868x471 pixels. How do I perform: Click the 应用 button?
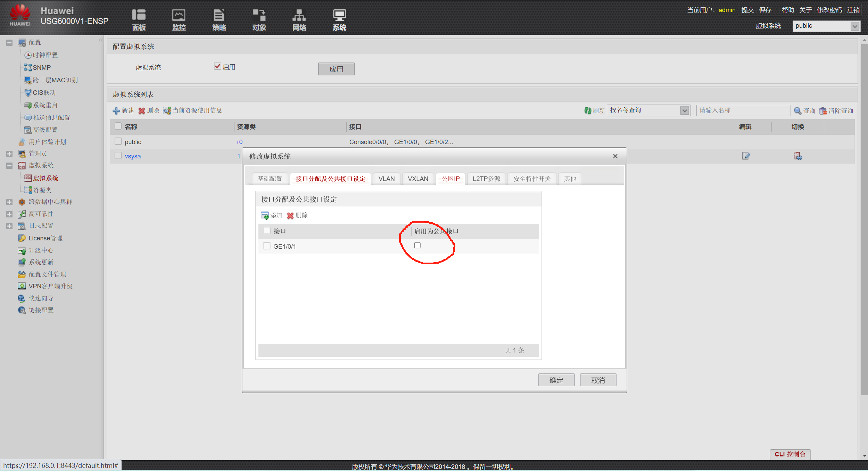point(336,69)
